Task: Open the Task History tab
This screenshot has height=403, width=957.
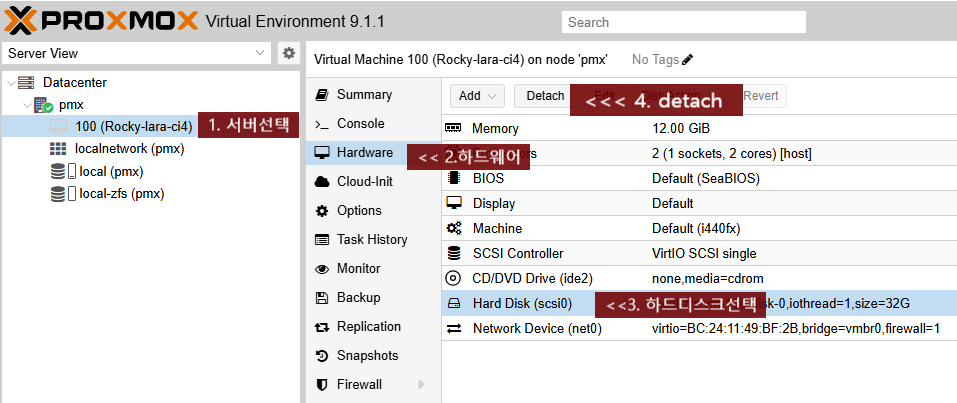Action: coord(372,240)
